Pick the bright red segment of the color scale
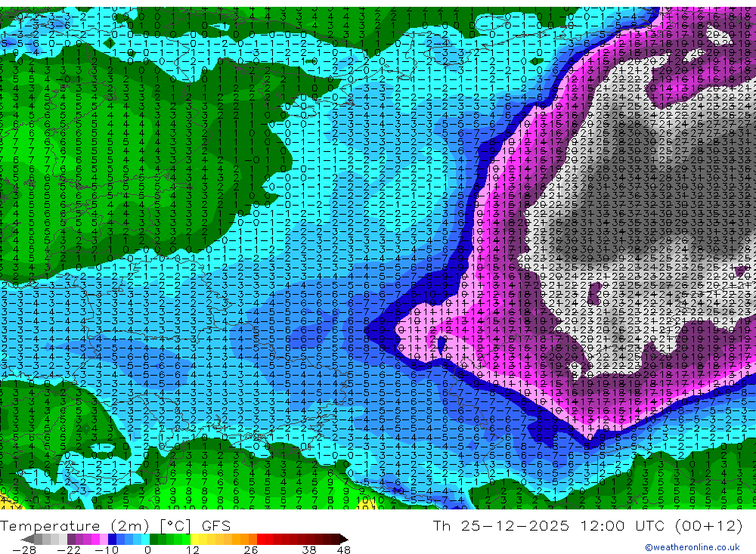The image size is (756, 554). click(261, 539)
